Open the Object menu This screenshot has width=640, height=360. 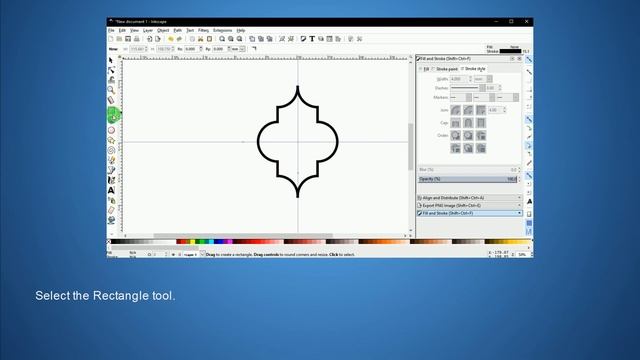pos(163,30)
